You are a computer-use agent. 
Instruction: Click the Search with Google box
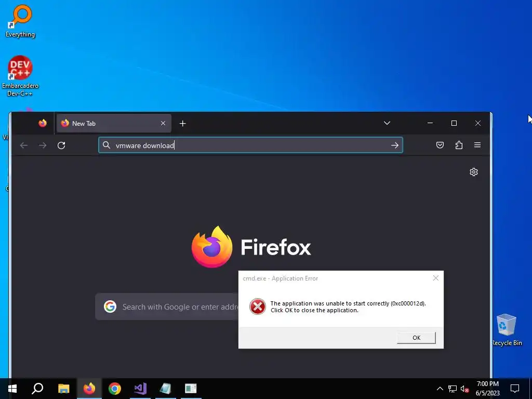point(167,307)
